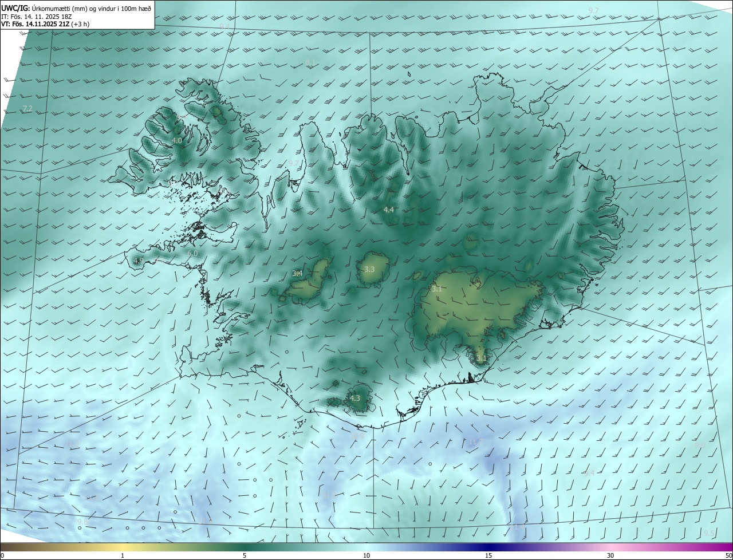
Task: Select the 3.4 value beside Langjökull glacier
Action: tap(297, 274)
